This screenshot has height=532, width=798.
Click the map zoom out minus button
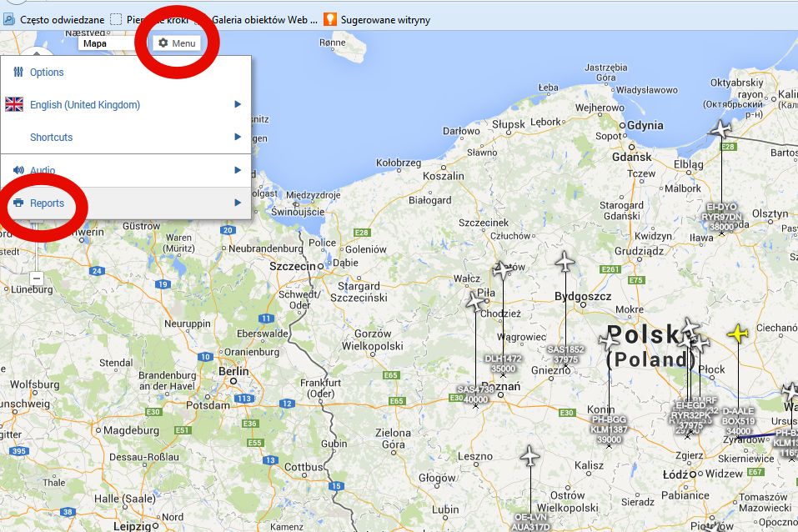[36, 278]
